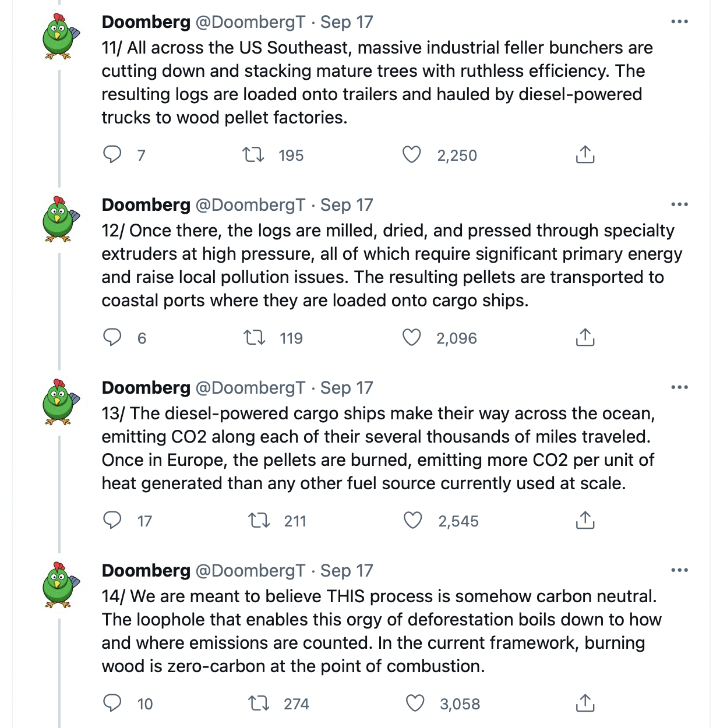Click the @DoombergT handle on tweet 12/
Viewport: 727px width, 728px height.
click(x=250, y=205)
